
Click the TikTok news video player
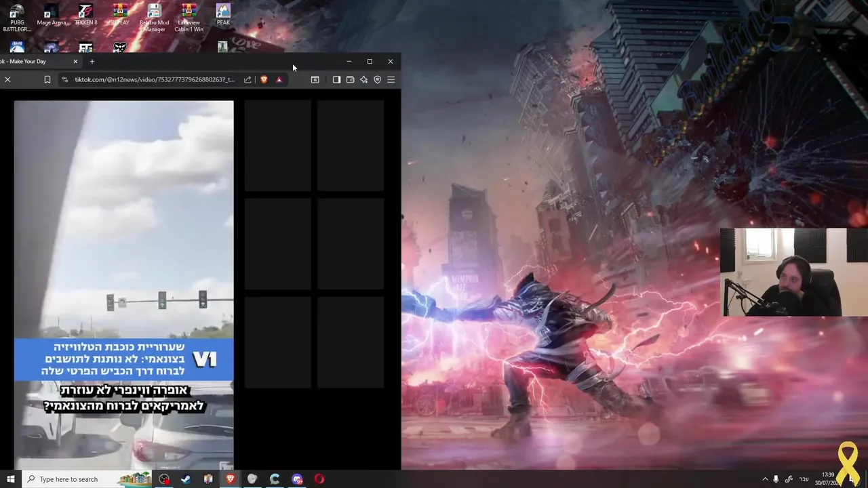pos(124,285)
